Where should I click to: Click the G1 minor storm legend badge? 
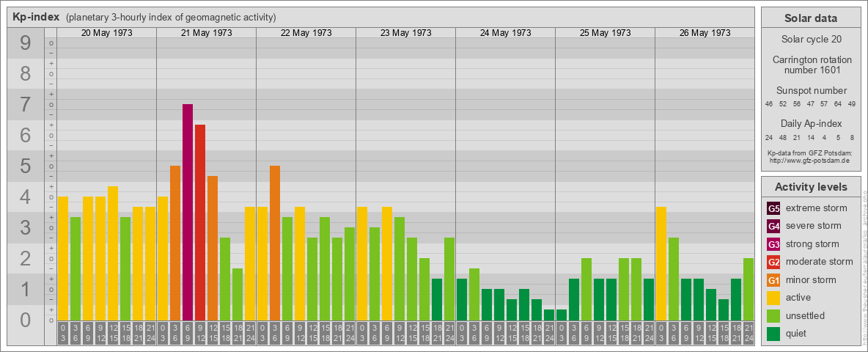coord(773,280)
